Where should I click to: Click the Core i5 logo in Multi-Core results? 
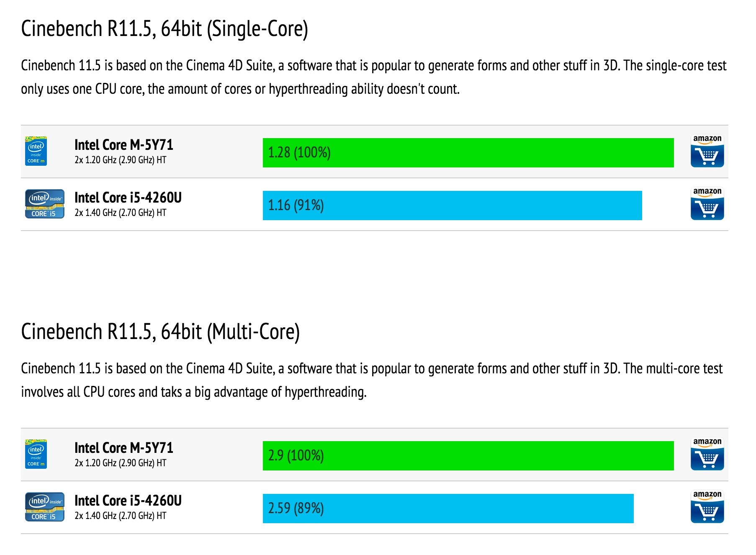coord(44,507)
